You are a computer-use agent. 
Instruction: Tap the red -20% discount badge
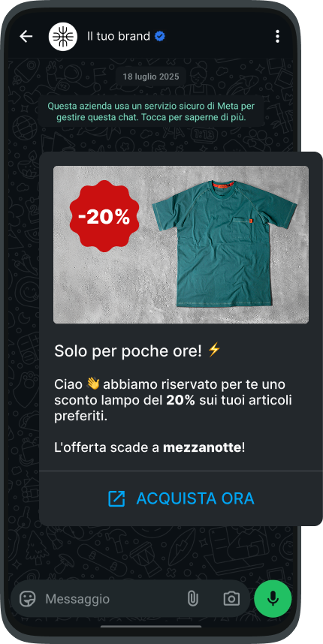[x=104, y=216]
